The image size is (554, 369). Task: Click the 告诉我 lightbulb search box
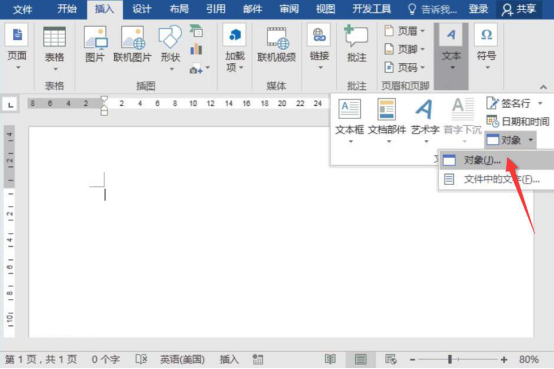[432, 9]
